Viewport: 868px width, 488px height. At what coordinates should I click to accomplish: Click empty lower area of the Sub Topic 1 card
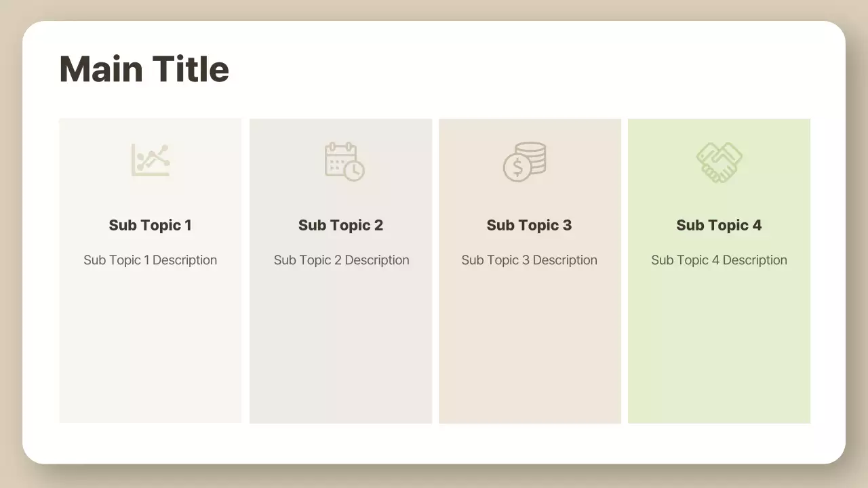[x=150, y=352]
